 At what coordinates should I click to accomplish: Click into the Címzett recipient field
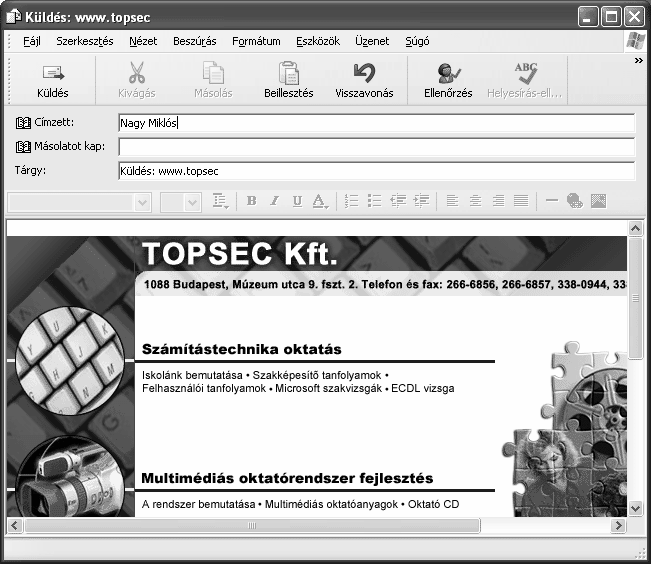click(377, 123)
